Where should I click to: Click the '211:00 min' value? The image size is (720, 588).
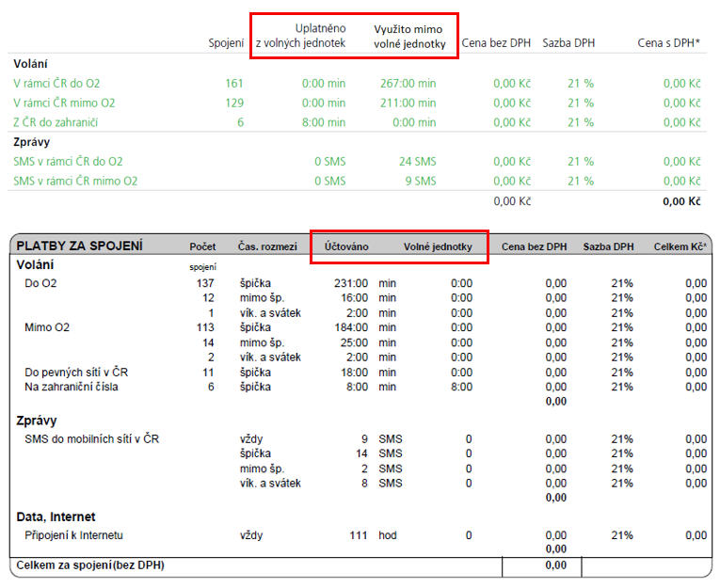click(x=406, y=103)
